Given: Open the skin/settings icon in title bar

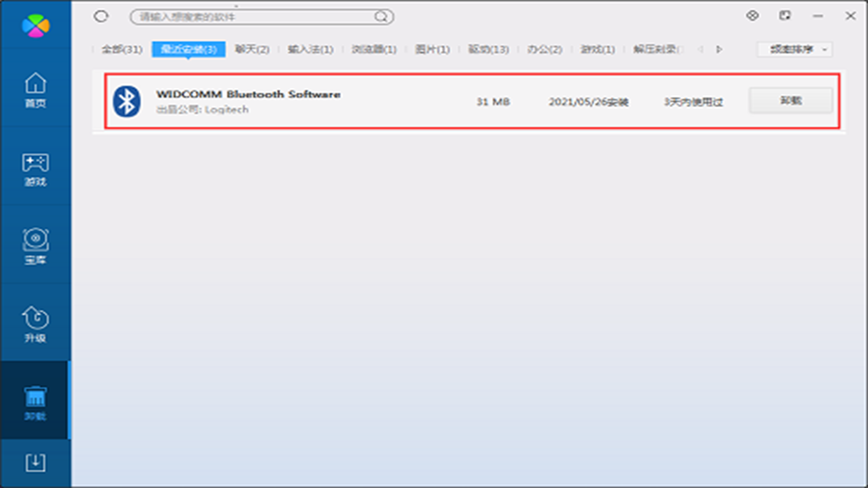Looking at the screenshot, I should pos(752,16).
